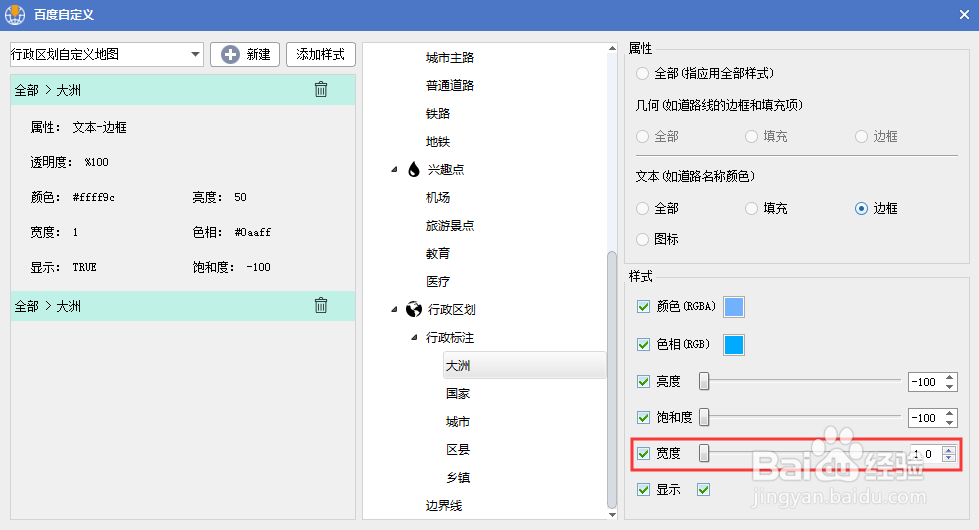Select 城市 in the tree
Viewport: 979px width, 530px height.
(458, 421)
